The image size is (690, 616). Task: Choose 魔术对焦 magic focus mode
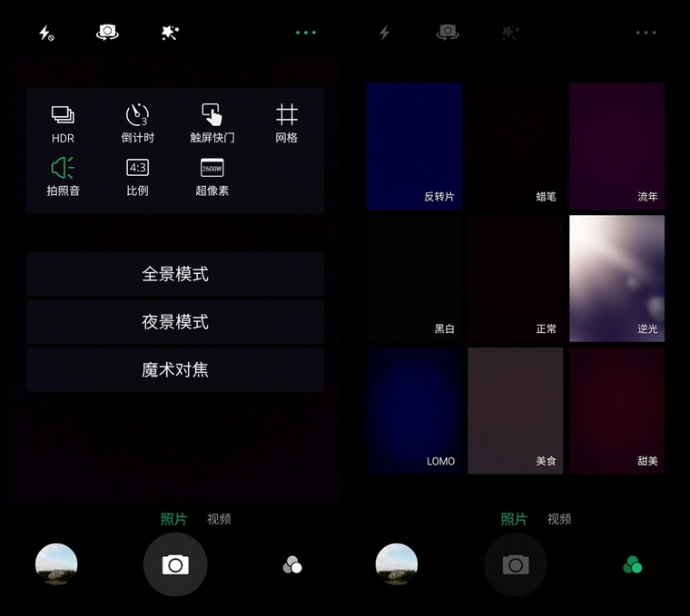174,370
